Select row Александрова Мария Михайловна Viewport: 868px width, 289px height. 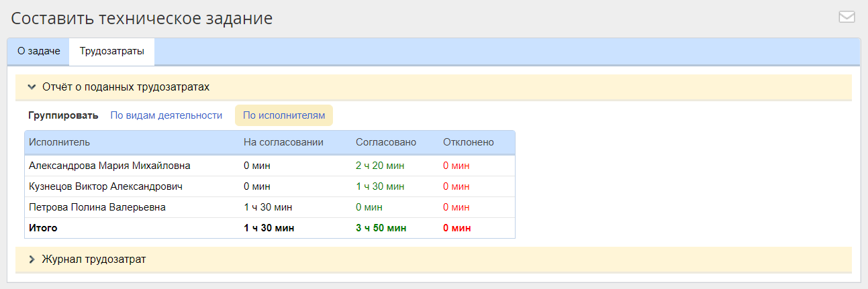click(270, 166)
